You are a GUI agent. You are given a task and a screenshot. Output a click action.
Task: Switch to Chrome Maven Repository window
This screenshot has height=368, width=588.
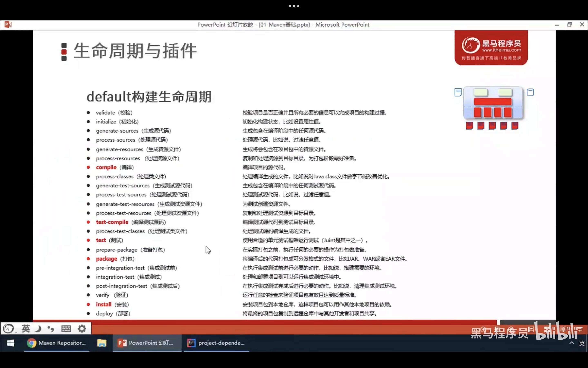(x=57, y=343)
